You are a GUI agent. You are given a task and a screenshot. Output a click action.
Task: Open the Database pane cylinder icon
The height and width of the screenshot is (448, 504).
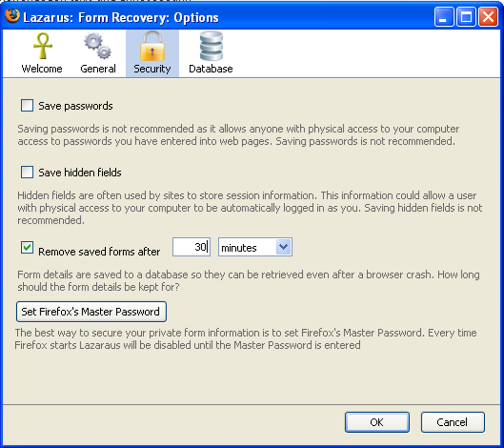pos(211,45)
